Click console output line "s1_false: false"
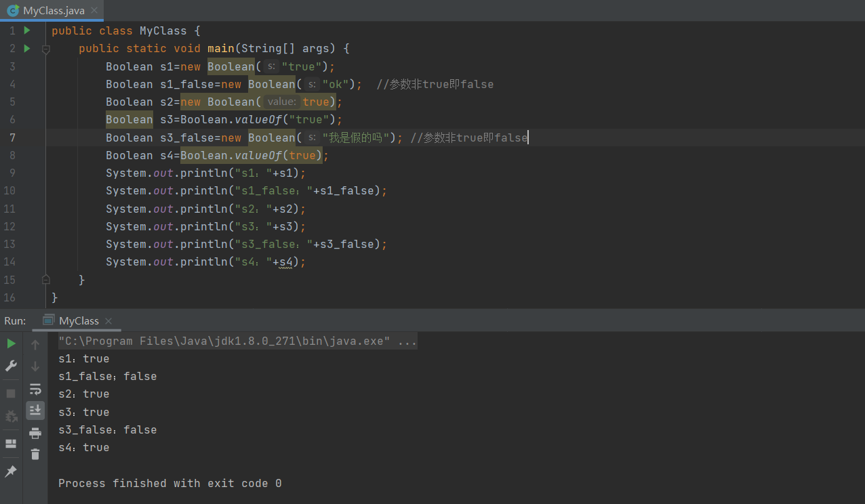This screenshot has width=865, height=504. click(x=108, y=376)
